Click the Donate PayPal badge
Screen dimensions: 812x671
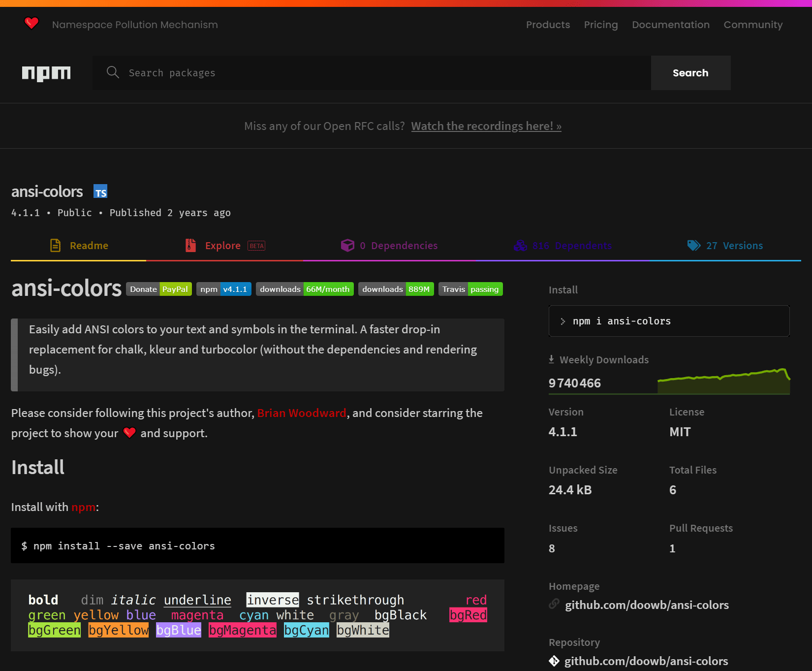click(x=159, y=289)
